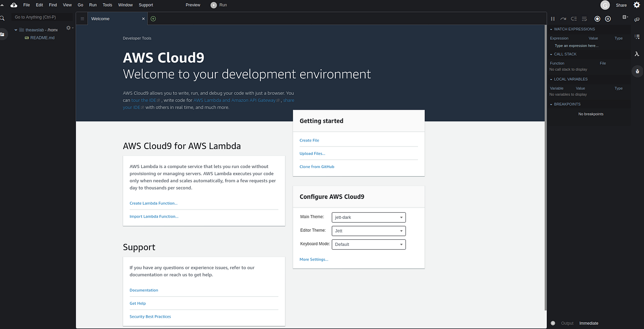Select the Run button in the toolbar
The width and height of the screenshot is (644, 329).
[218, 5]
